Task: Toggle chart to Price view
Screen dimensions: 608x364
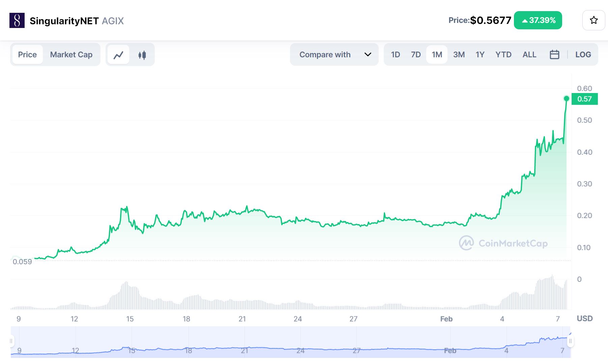Action: click(27, 55)
